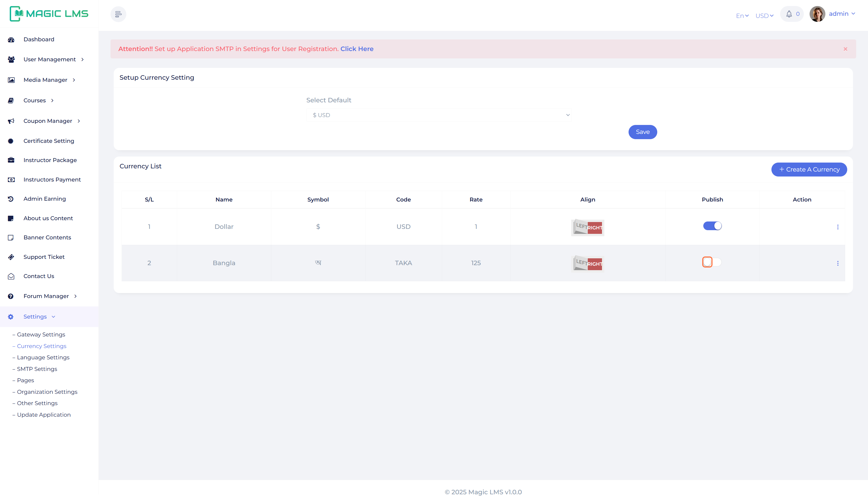Viewport: 868px width, 504px height.
Task: Open the admin profile dropdown
Action: coord(842,14)
